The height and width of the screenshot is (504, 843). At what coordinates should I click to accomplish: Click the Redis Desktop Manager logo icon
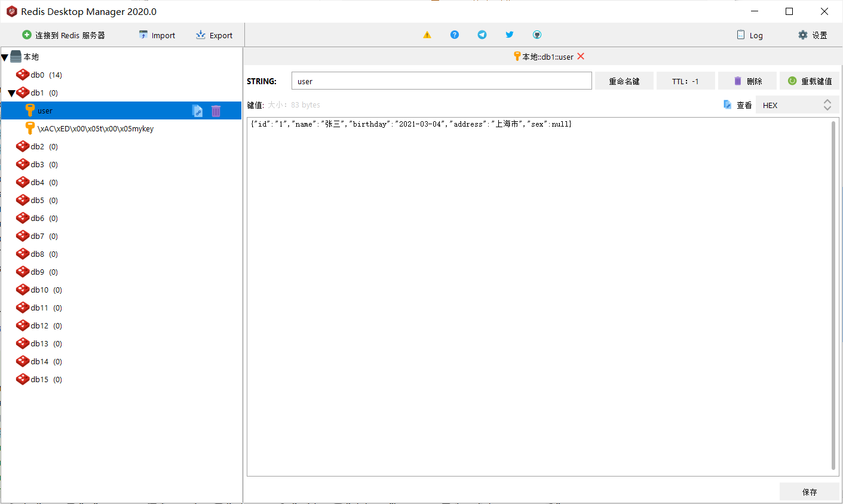tap(11, 11)
